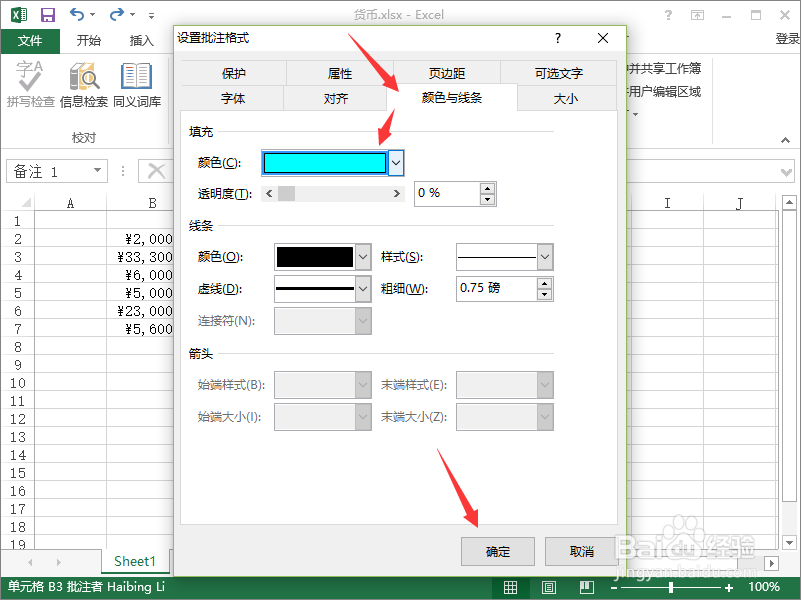Open the dash style (虚线) dropdown
The image size is (801, 600).
360,288
